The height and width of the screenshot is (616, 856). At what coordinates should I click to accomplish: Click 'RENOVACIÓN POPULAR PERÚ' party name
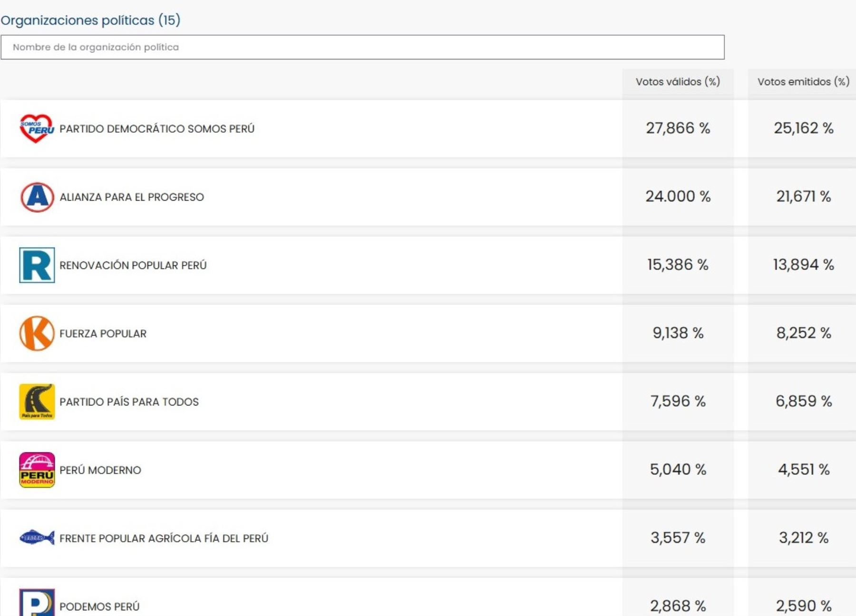point(133,265)
